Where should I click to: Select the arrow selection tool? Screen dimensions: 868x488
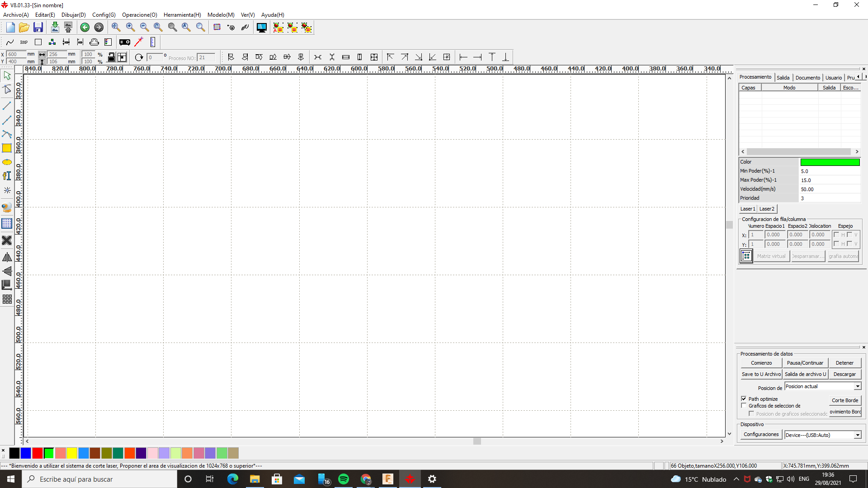point(7,75)
